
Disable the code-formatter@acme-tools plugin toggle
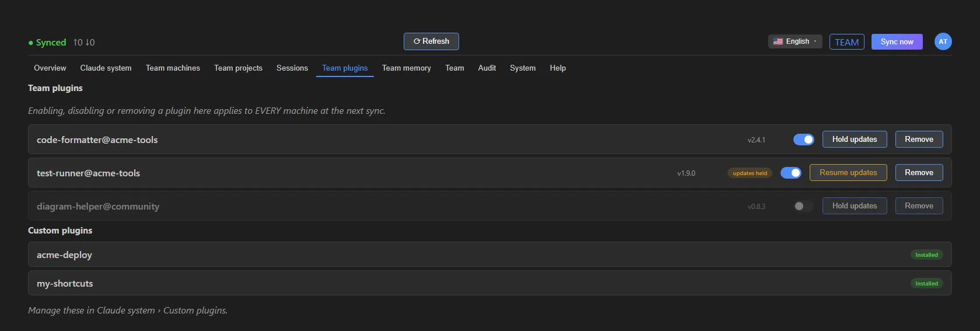click(x=803, y=140)
